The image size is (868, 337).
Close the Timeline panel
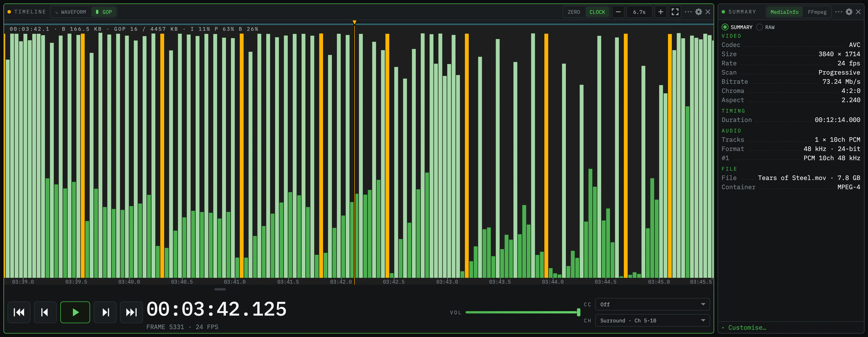(708, 12)
